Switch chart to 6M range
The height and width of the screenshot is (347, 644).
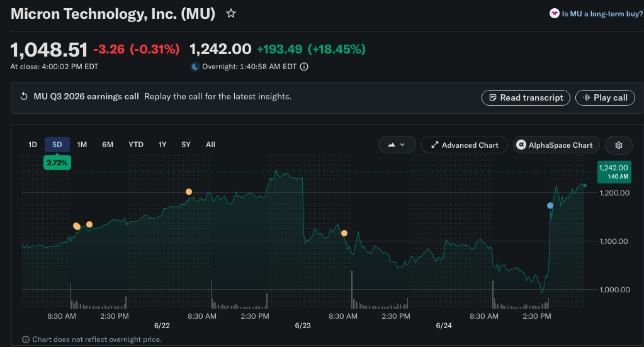point(108,145)
